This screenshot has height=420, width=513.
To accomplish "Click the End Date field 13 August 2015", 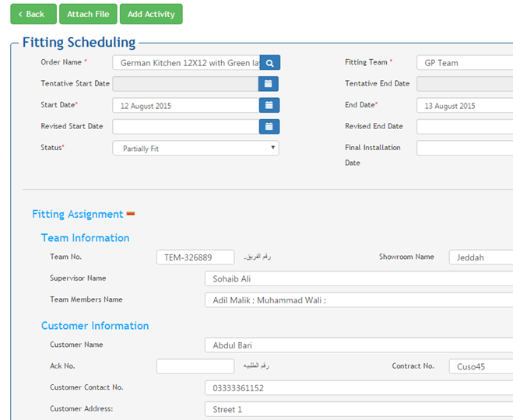I will tap(464, 105).
